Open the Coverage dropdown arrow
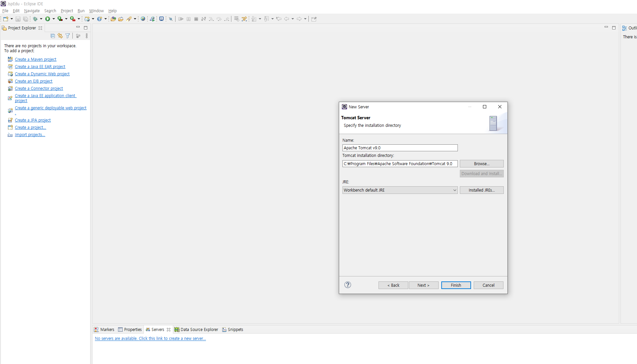637x364 pixels. [66, 19]
